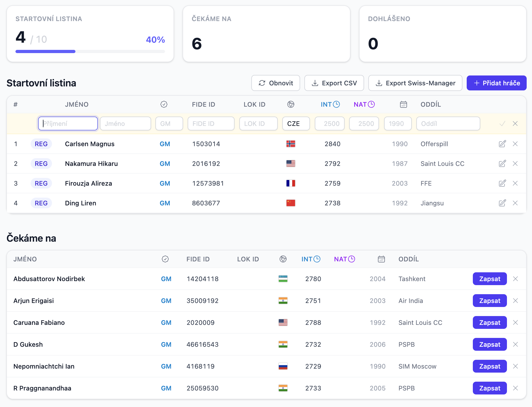532x407 pixels.
Task: Confirm new player with the checkmark icon
Action: [x=502, y=123]
